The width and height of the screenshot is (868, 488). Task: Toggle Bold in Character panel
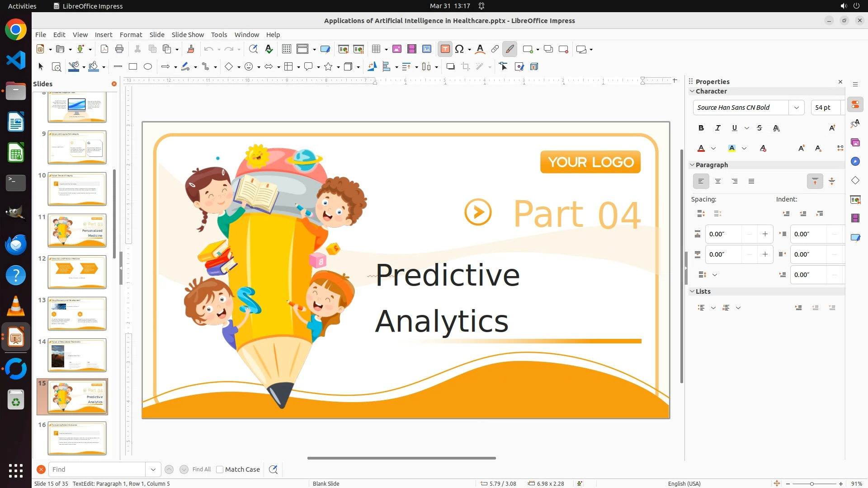701,128
